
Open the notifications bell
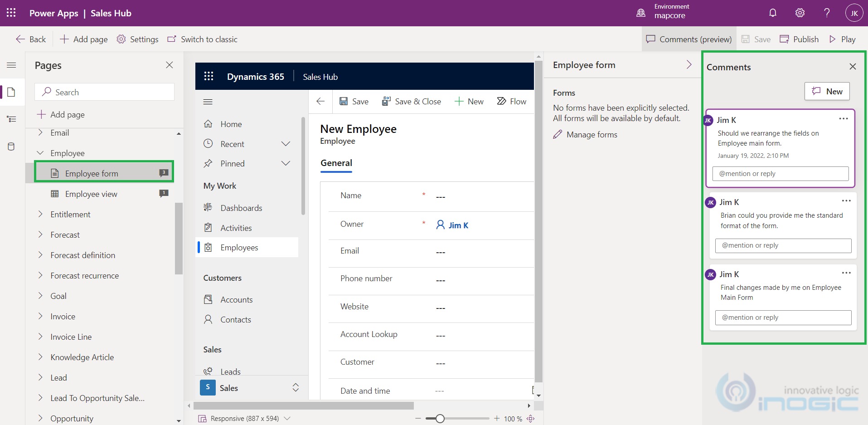click(x=773, y=13)
